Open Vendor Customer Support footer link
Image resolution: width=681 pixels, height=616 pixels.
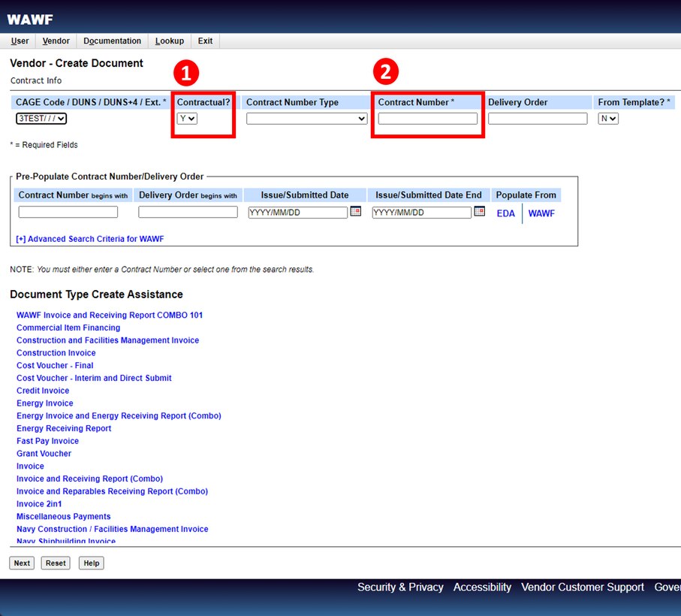pyautogui.click(x=583, y=587)
